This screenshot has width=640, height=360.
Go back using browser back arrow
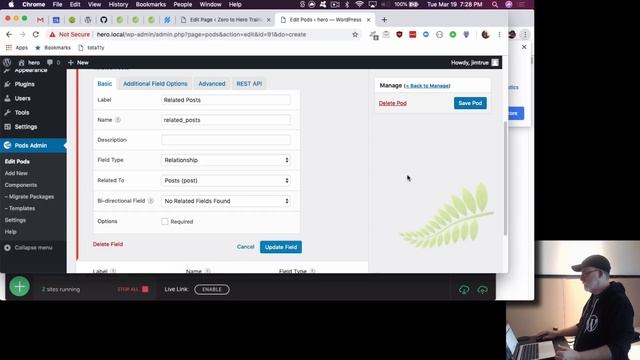[9, 35]
